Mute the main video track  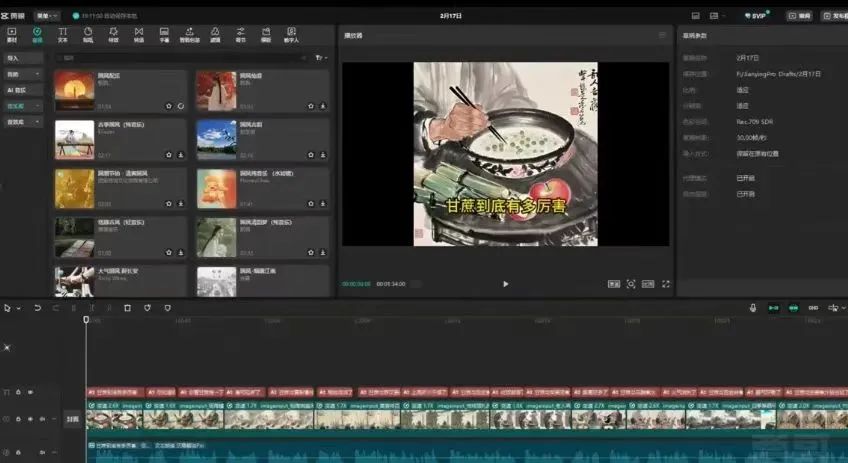(x=42, y=419)
